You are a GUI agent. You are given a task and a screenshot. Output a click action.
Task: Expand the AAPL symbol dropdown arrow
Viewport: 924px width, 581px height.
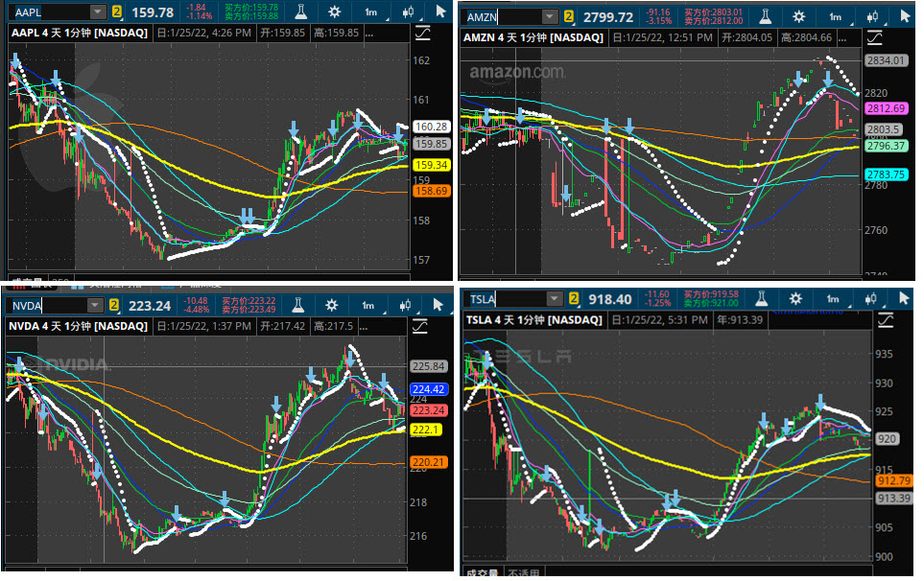coord(98,12)
